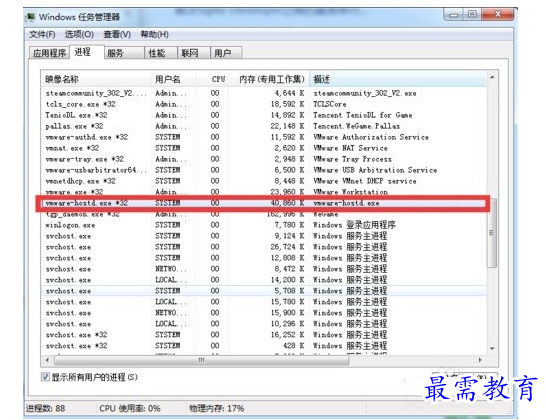Open the 查看(V) menu

point(117,34)
